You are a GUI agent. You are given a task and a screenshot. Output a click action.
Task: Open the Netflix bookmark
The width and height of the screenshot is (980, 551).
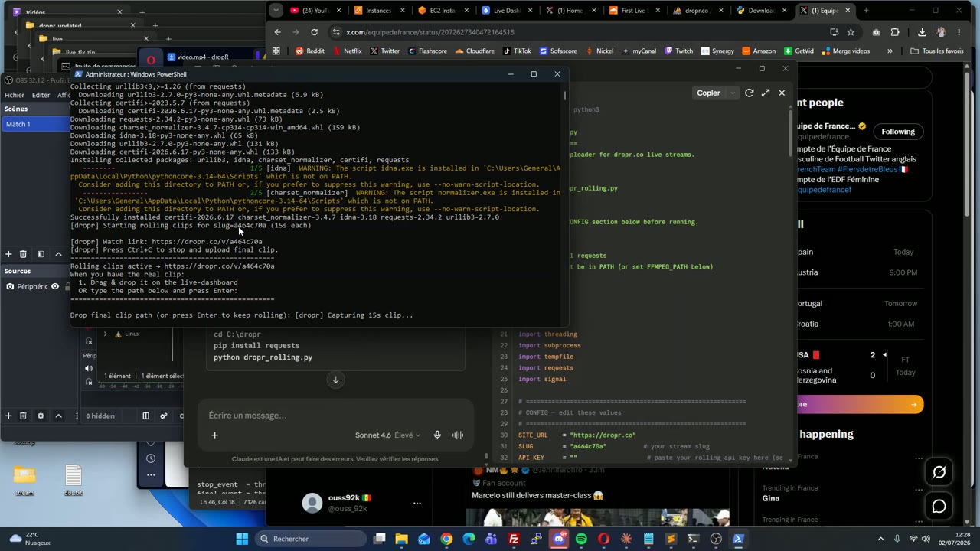click(x=347, y=51)
